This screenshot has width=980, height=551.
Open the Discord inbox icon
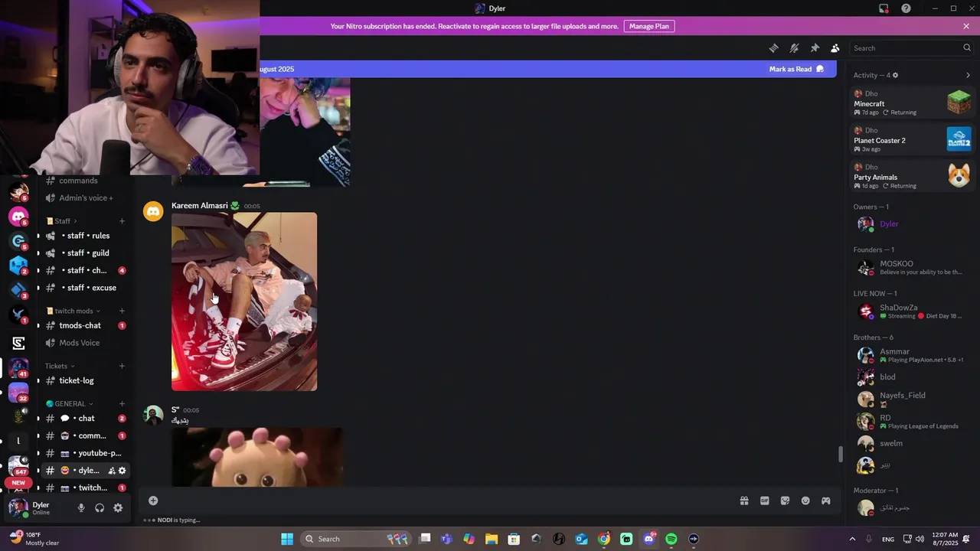tap(884, 8)
